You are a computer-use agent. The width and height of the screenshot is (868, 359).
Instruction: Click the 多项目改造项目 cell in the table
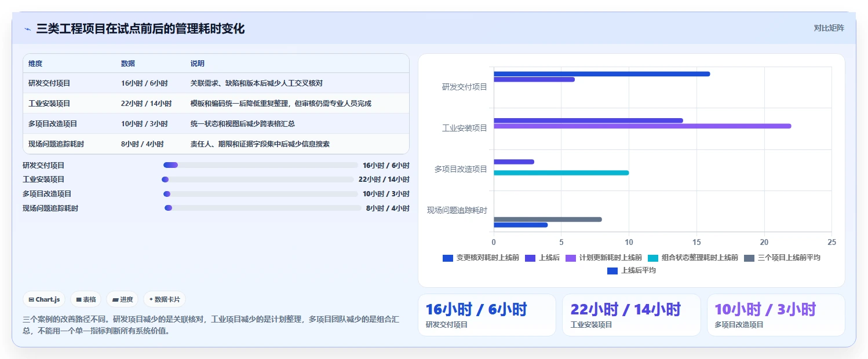(53, 124)
